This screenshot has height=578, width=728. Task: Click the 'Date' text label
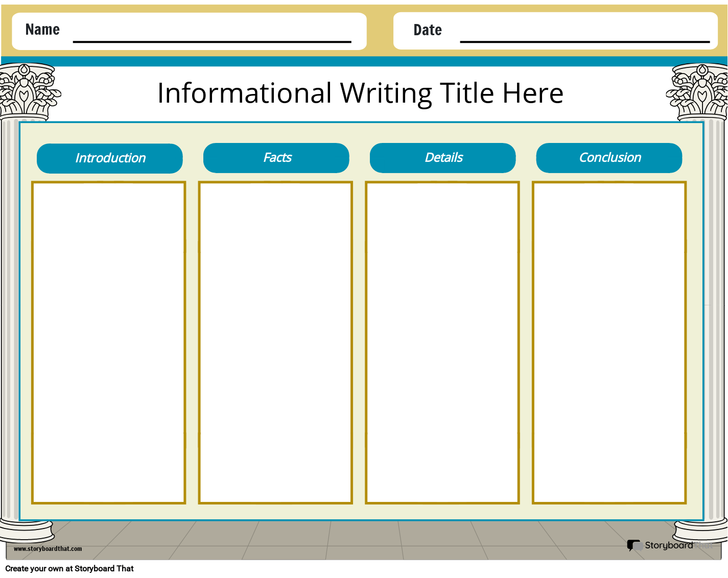(x=428, y=30)
